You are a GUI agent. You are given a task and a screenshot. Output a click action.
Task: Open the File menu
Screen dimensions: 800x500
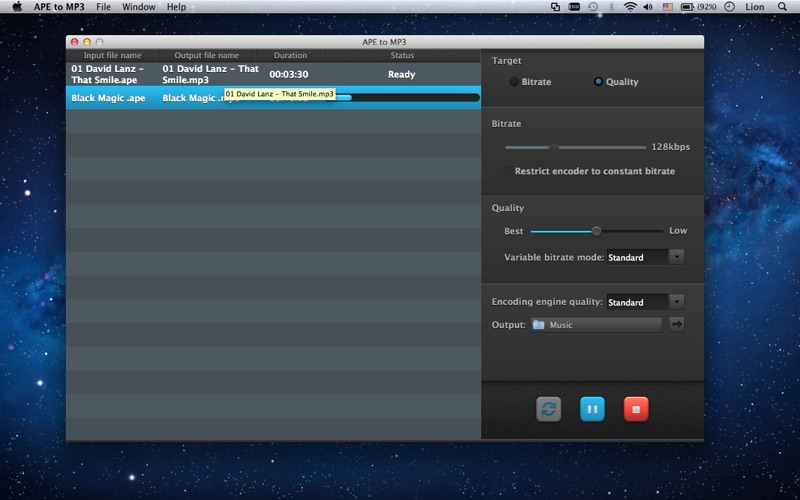click(x=104, y=7)
